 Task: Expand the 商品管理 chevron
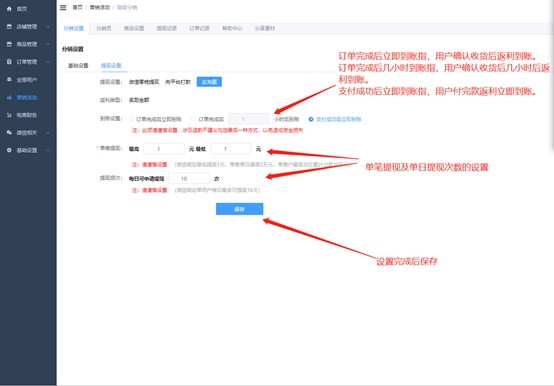[48, 44]
